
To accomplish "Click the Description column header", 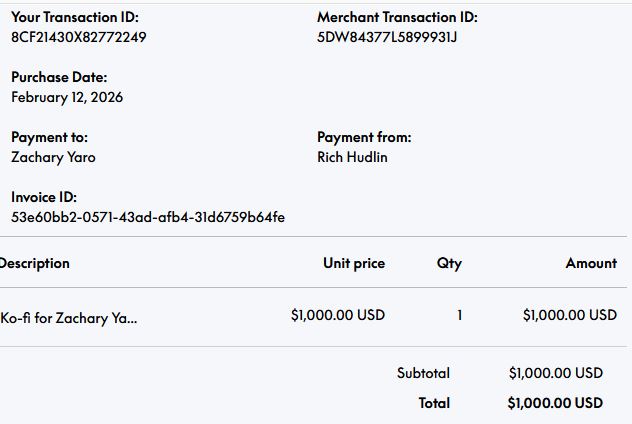I will pos(35,263).
